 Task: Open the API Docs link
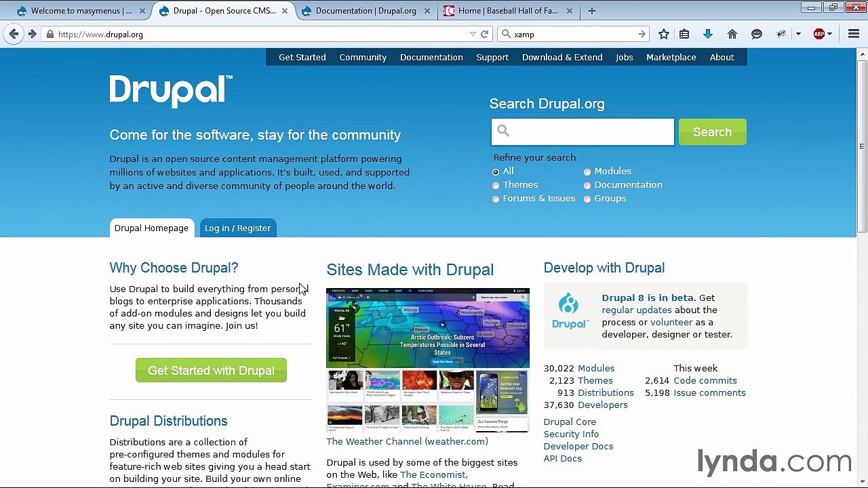(x=563, y=458)
